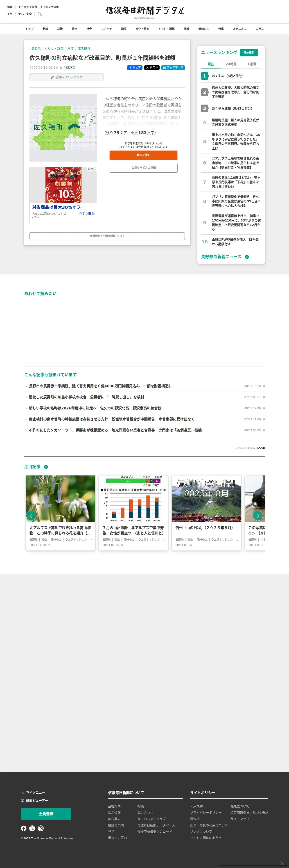Click 利用規約 footer link
289x868 pixels.
(x=196, y=806)
